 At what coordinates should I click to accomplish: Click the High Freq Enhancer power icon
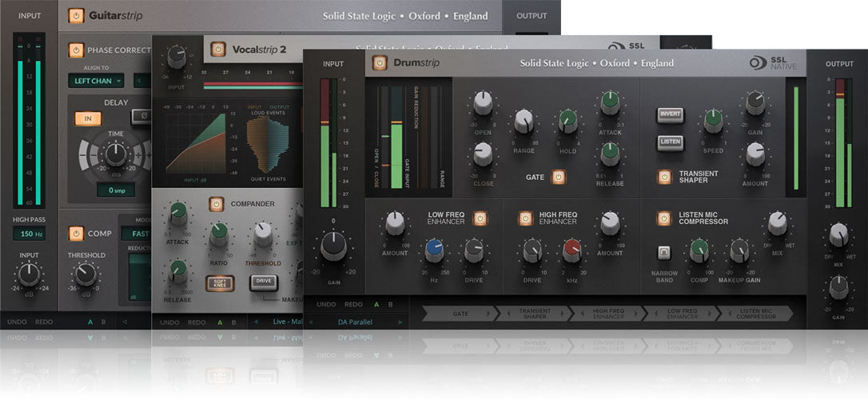[x=525, y=218]
